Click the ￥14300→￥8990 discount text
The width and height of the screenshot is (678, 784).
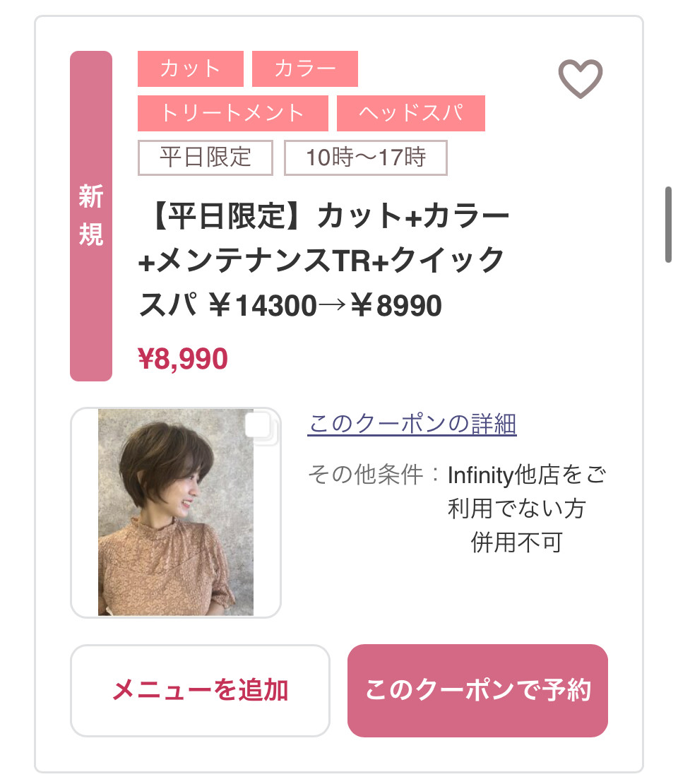[x=326, y=306]
